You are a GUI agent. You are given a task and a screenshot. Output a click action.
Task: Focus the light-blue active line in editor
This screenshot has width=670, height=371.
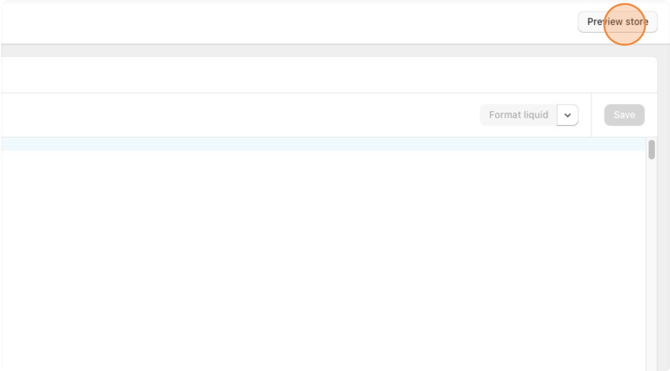(323, 144)
